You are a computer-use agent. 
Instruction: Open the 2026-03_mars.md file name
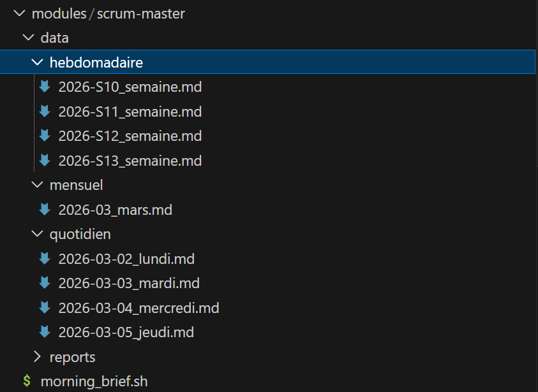point(116,210)
